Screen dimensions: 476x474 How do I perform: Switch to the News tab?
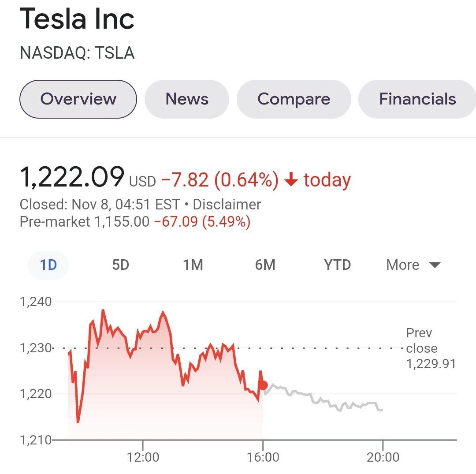186,99
